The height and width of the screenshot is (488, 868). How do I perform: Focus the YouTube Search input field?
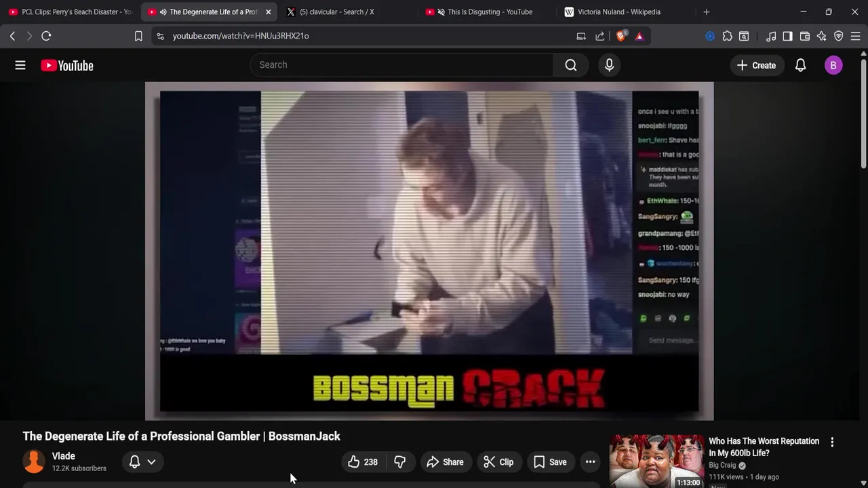pos(401,65)
